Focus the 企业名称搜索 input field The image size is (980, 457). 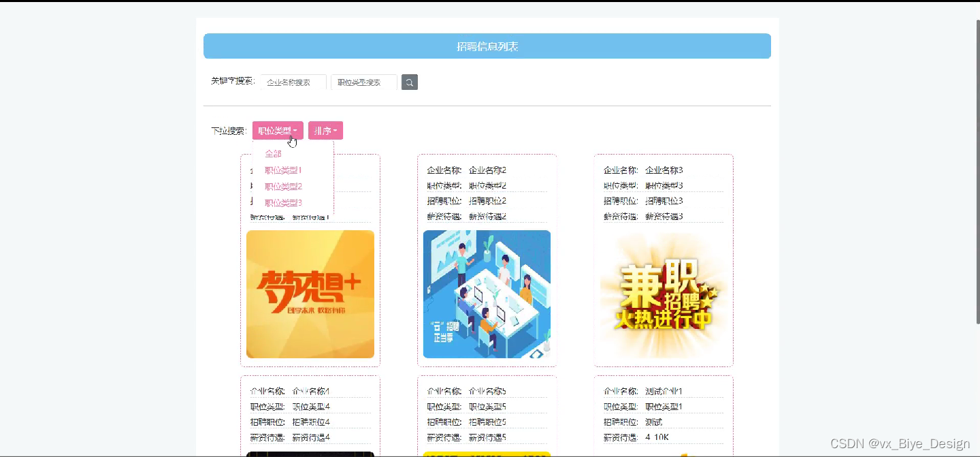tap(293, 82)
